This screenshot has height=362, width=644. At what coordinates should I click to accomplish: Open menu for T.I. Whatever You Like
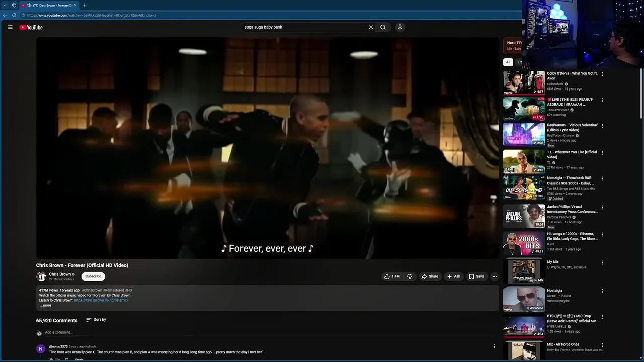[602, 153]
